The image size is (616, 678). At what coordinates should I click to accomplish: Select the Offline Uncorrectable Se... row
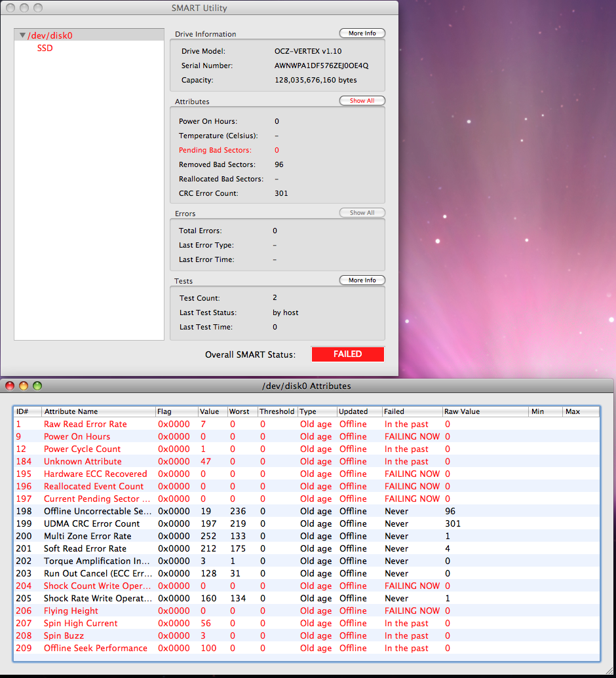(x=307, y=511)
